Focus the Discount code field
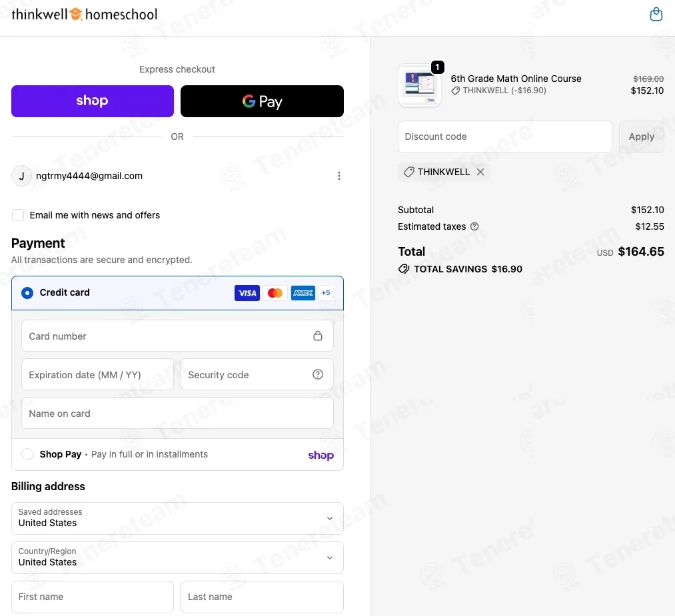This screenshot has width=675, height=616. click(x=504, y=137)
